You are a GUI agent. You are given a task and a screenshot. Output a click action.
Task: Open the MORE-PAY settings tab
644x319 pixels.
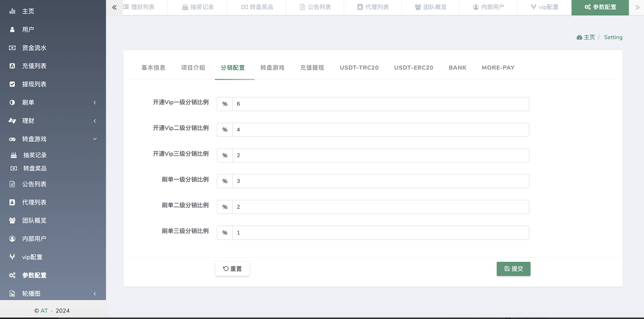[498, 68]
